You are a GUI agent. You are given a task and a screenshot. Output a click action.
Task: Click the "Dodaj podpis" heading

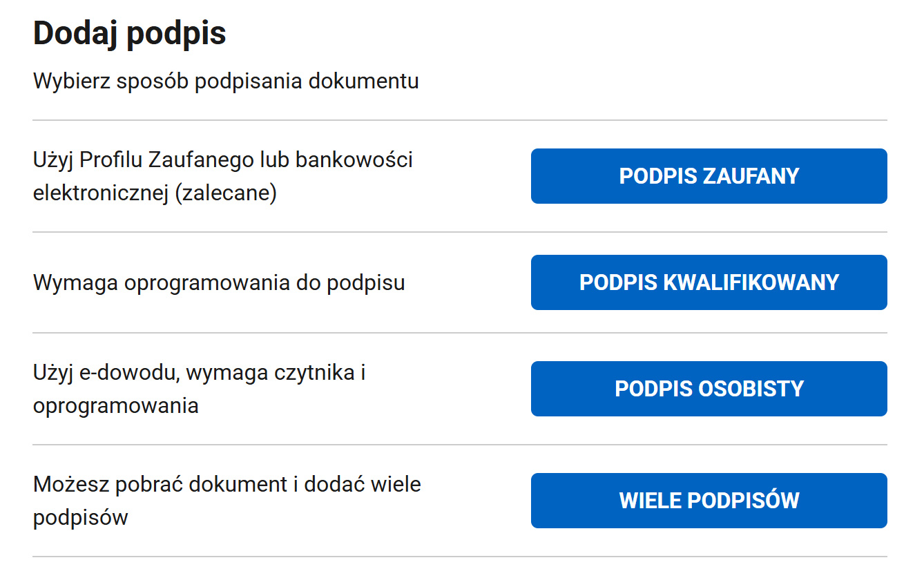tap(130, 33)
